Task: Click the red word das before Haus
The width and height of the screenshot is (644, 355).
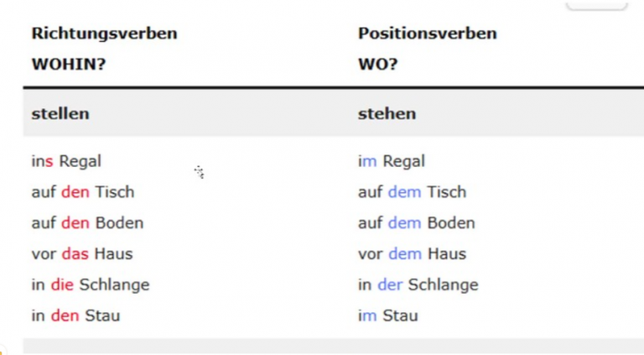Action: [x=75, y=254]
